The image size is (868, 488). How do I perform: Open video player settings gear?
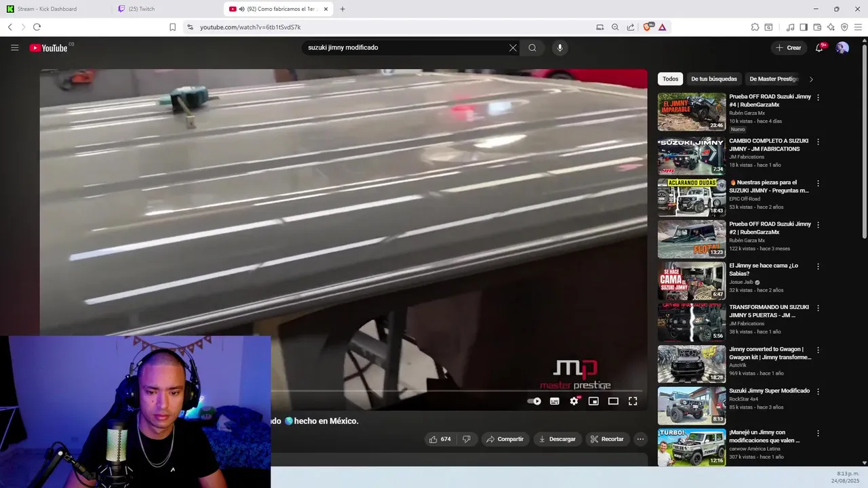pyautogui.click(x=574, y=401)
